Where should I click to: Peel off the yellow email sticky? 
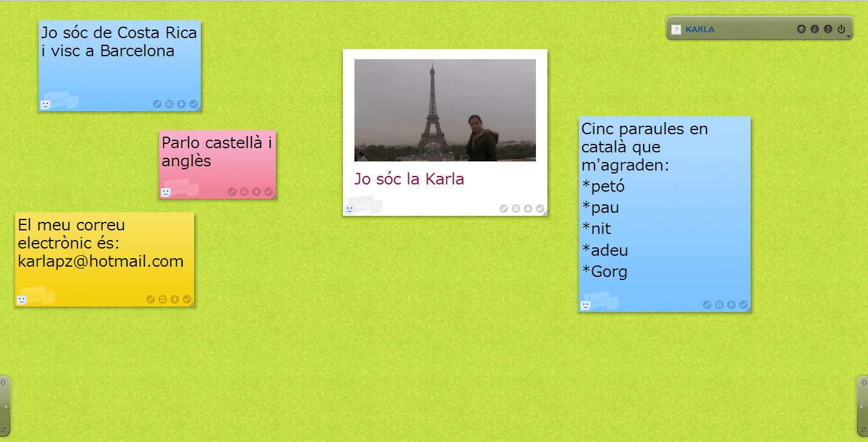[x=187, y=299]
